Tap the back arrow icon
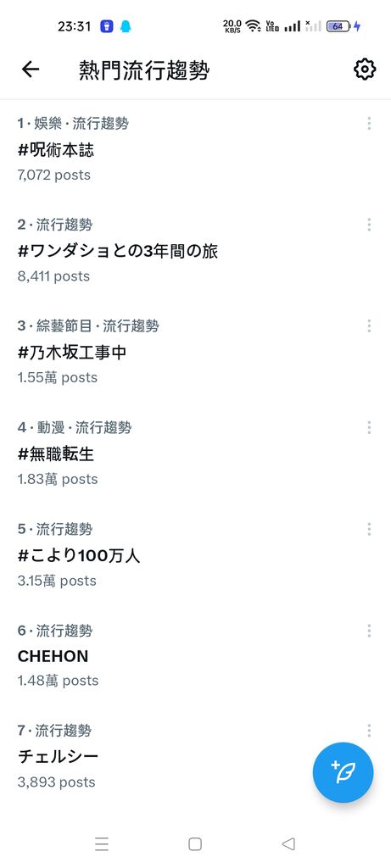This screenshot has height=868, width=391. pos(31,70)
